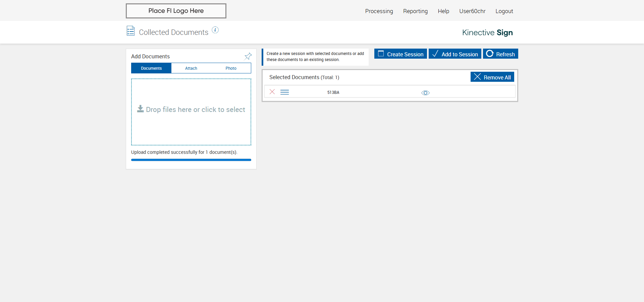Click the document name 513BA
Viewport: 644px width, 302px height.
tap(333, 93)
